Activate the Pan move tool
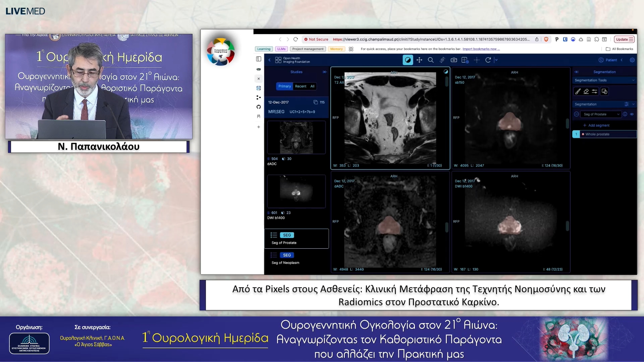Screen dimensions: 644x362 click(x=419, y=60)
